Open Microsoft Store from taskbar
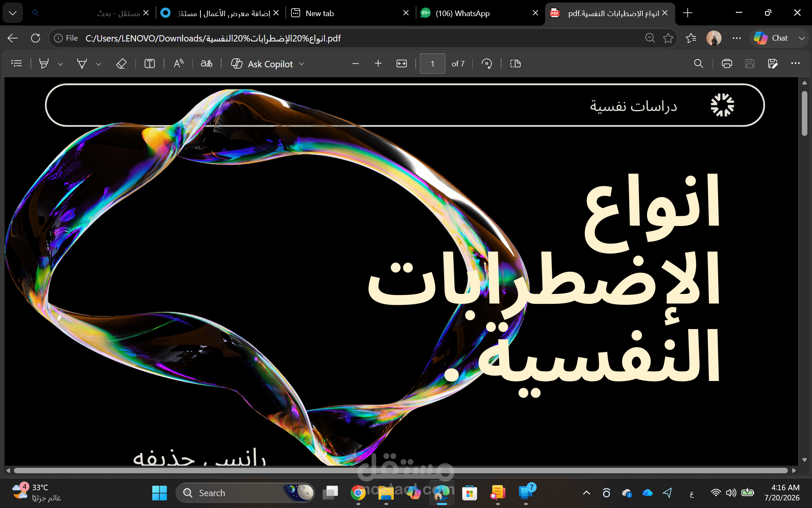Screen dimensions: 812x508 [470, 493]
